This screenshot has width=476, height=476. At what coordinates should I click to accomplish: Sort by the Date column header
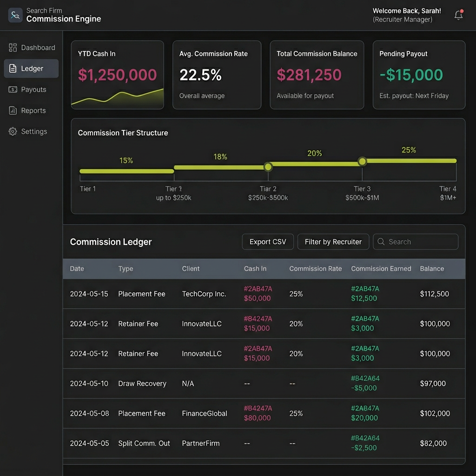[x=77, y=269]
